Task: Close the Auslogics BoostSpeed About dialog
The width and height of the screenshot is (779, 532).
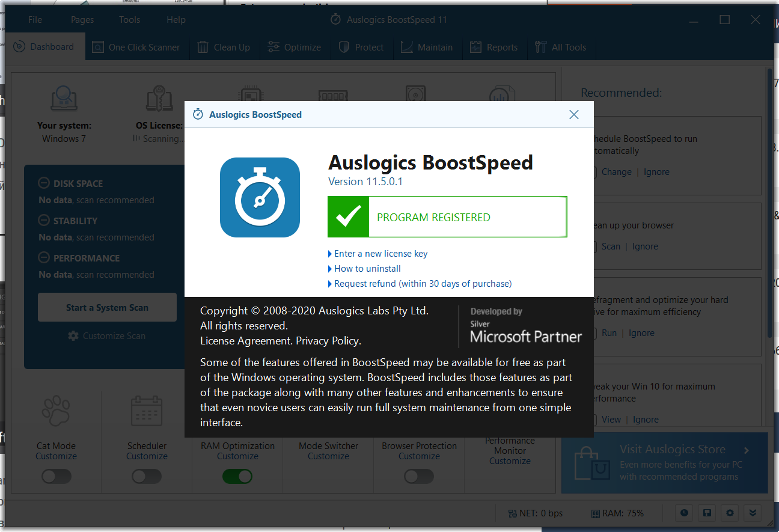Action: (x=574, y=114)
